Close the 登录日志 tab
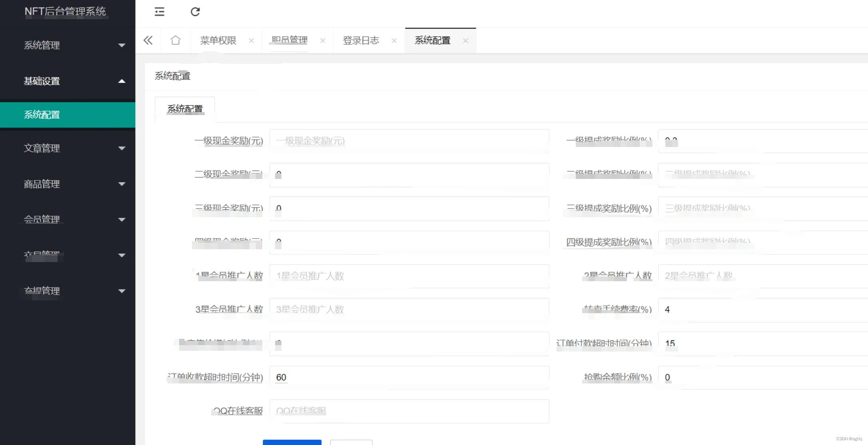 click(394, 41)
